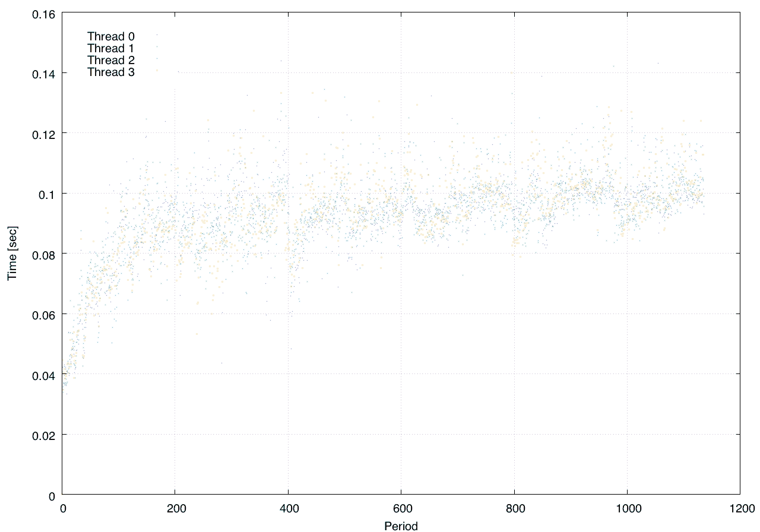Click the Thread 2 legend label

click(x=111, y=60)
